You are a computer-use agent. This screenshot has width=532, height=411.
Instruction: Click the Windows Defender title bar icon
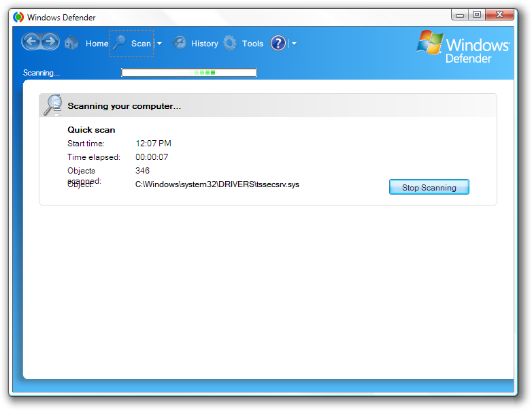tap(18, 17)
